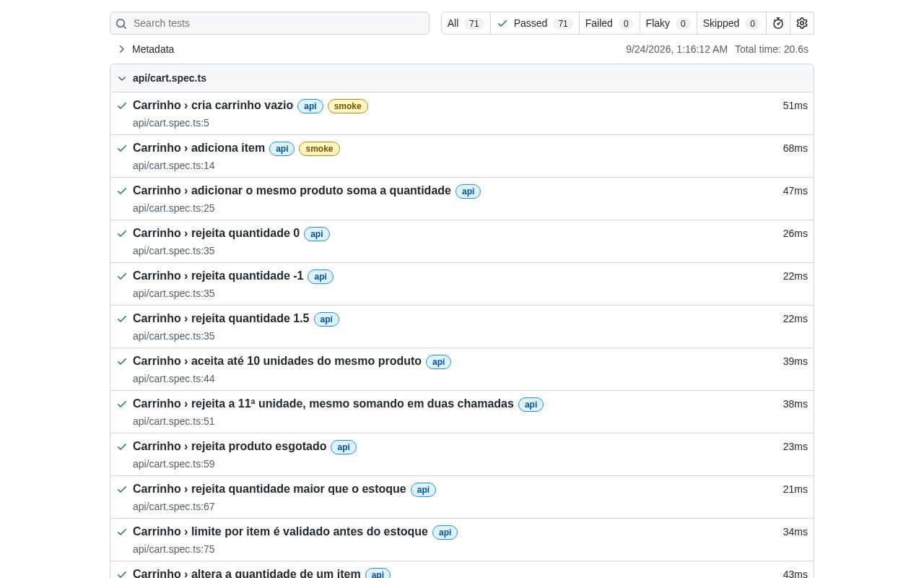Open 'rejeita quantidade maior que o estoque'
The height and width of the screenshot is (578, 924).
point(269,489)
